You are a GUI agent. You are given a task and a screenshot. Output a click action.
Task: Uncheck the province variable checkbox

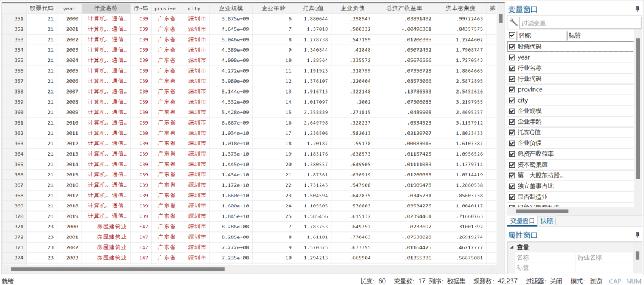point(512,89)
